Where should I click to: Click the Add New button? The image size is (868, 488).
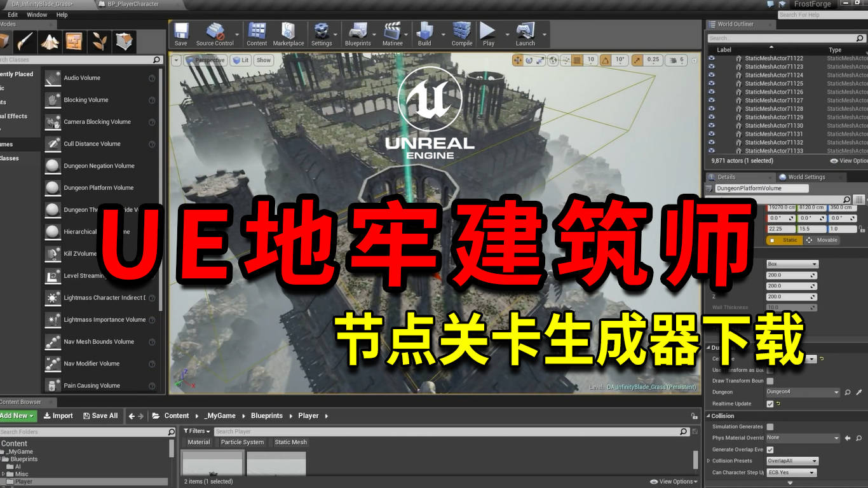pos(18,416)
